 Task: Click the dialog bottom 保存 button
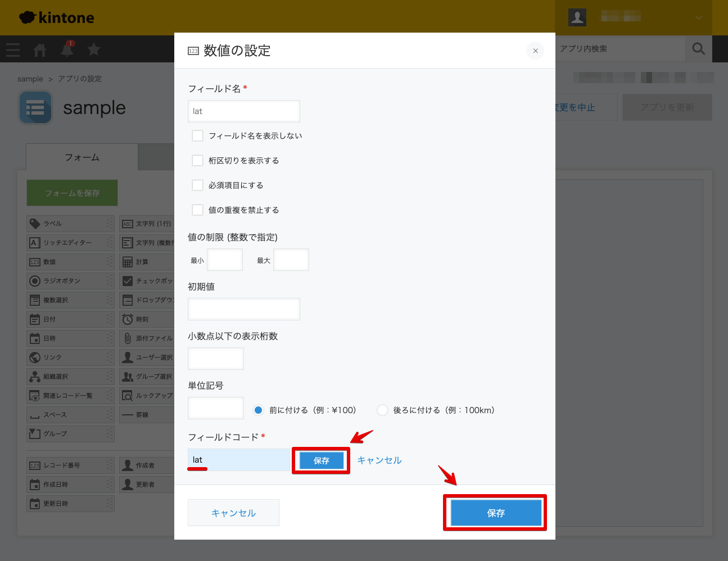(496, 513)
